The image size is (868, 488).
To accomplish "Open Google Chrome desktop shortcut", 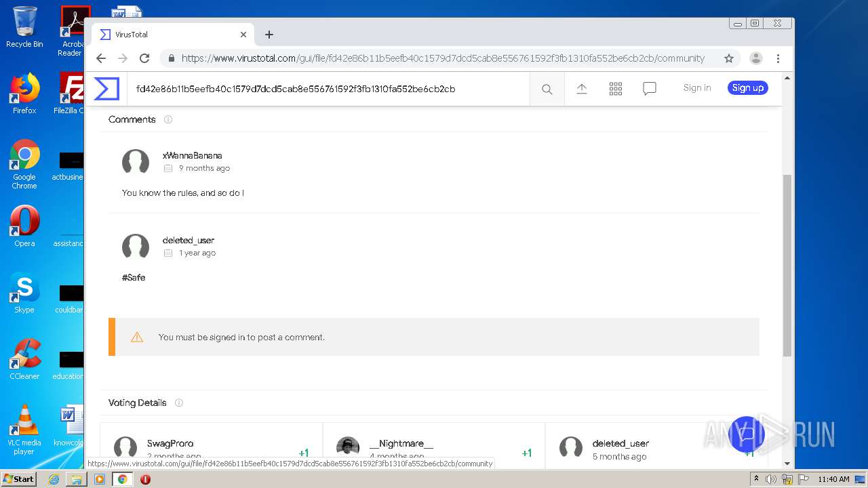I will [24, 164].
